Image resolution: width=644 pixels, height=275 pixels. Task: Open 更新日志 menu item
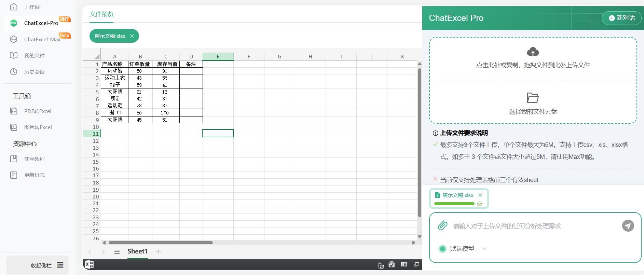click(35, 175)
